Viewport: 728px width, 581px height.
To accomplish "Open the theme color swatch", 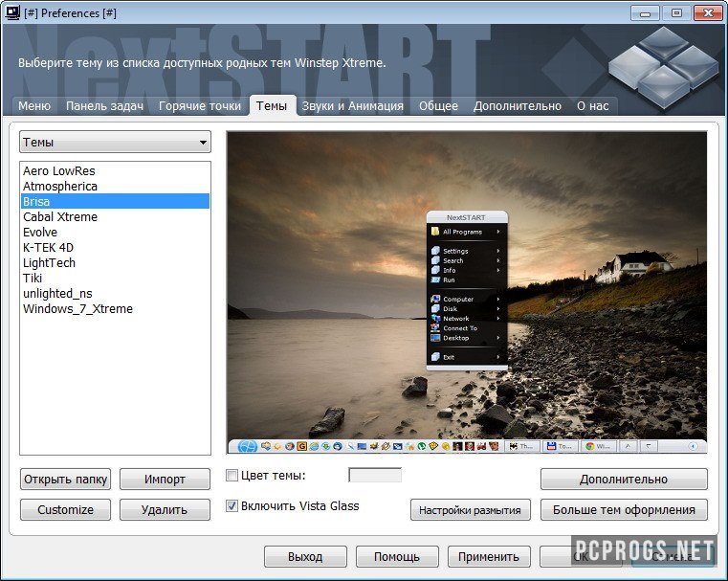I will tap(375, 475).
